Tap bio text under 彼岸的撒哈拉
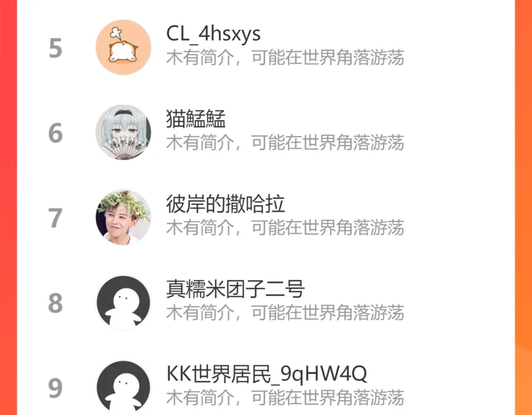 (x=285, y=228)
